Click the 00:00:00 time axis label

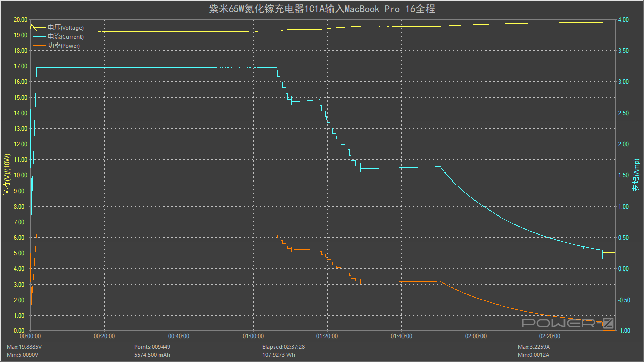(x=31, y=336)
